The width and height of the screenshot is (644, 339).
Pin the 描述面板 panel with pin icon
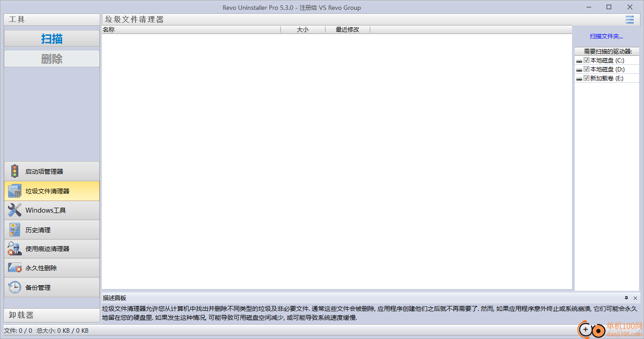[626, 298]
